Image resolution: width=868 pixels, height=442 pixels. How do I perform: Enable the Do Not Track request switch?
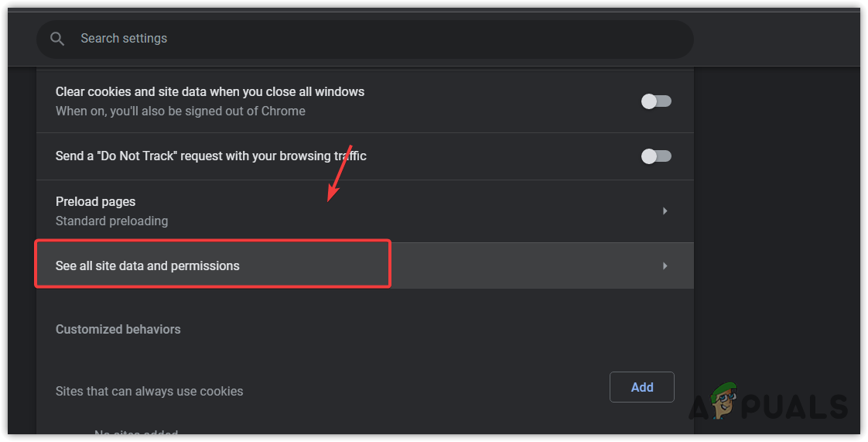(x=656, y=156)
